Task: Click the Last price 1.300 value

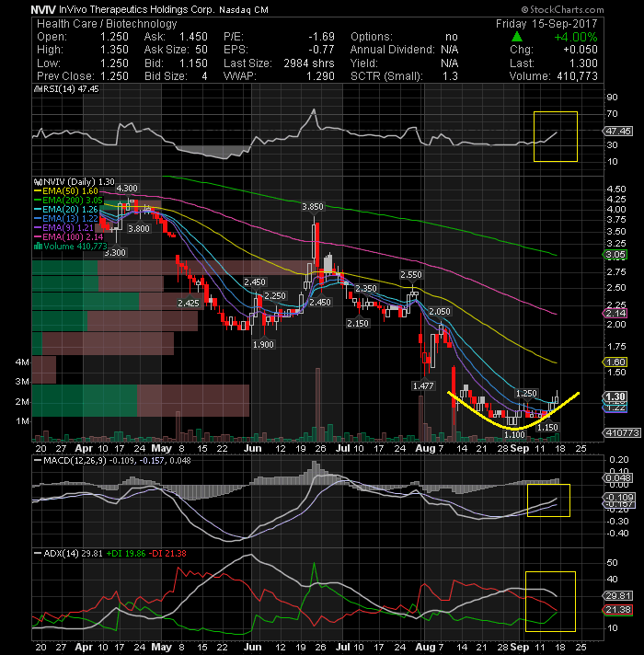Action: [583, 63]
